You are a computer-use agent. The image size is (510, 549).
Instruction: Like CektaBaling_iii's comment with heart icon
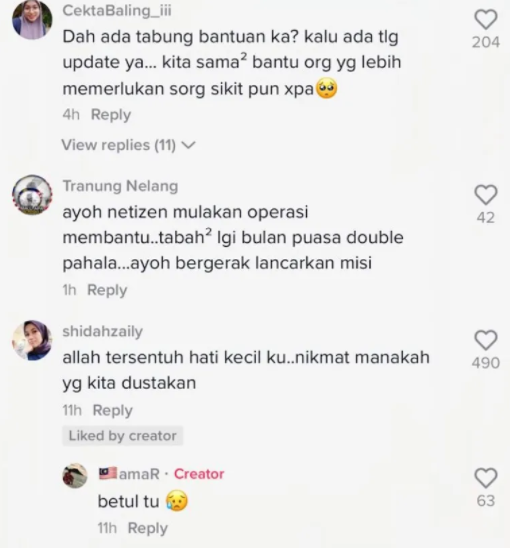(486, 20)
